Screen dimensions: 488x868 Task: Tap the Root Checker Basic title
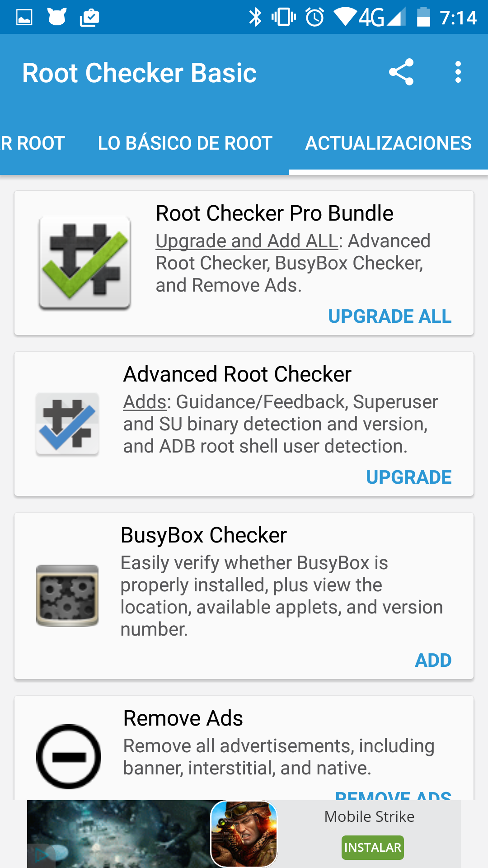click(139, 73)
